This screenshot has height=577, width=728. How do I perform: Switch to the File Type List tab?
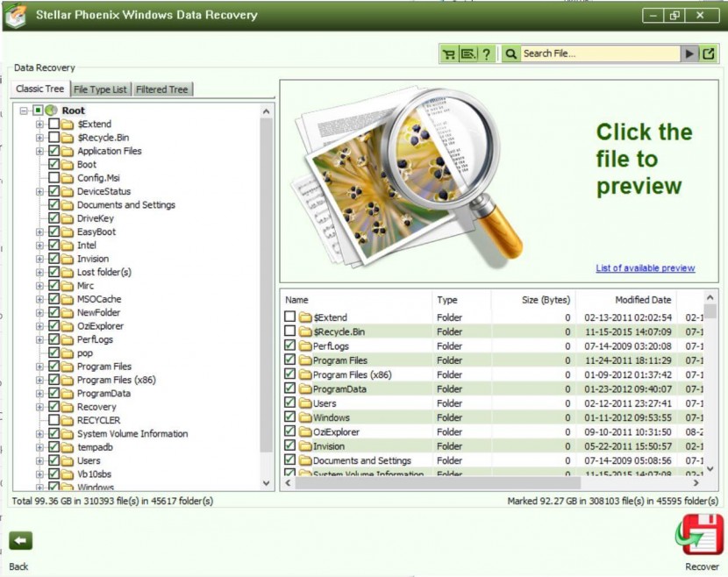[100, 89]
